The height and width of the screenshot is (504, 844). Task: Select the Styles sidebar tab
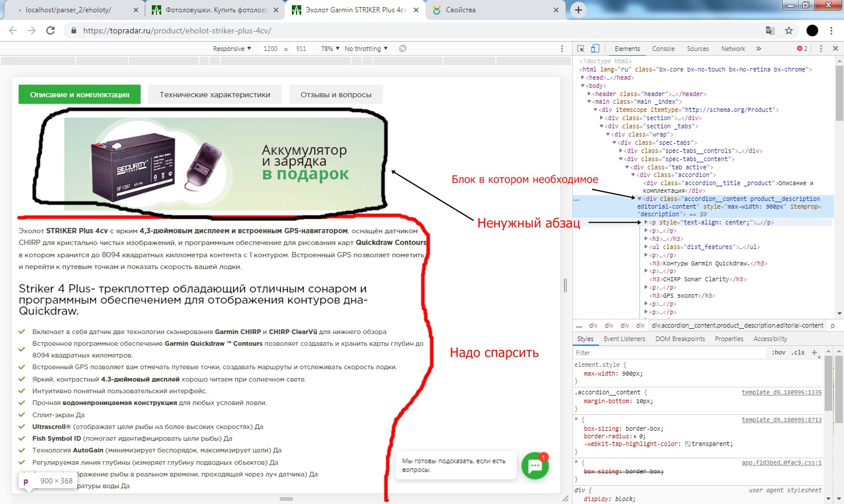click(x=585, y=339)
